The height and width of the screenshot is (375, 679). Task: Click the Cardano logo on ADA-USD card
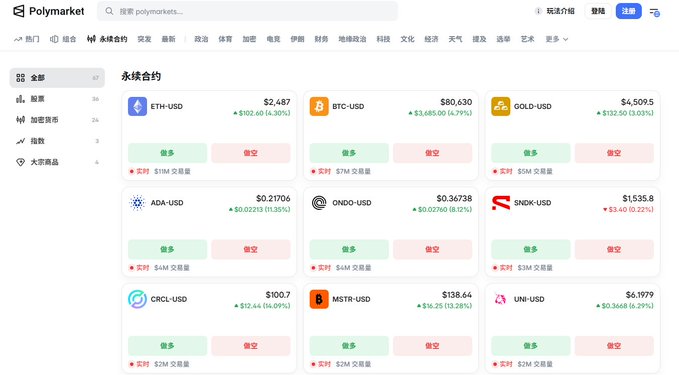tap(137, 203)
